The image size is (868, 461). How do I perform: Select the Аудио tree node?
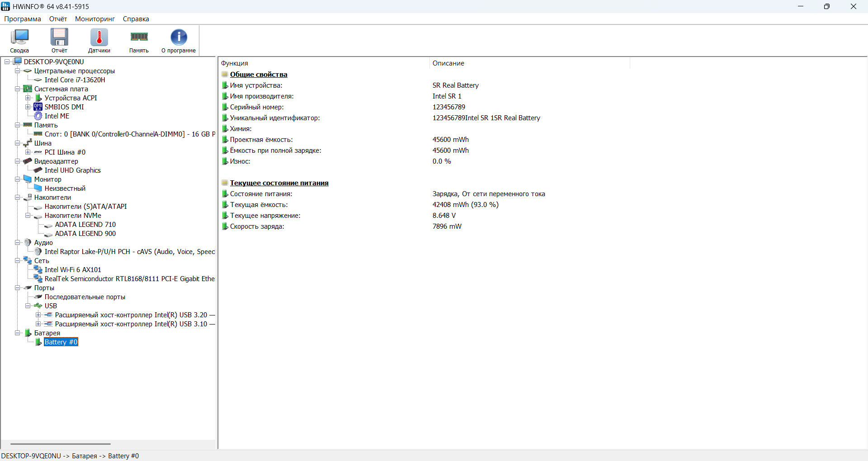43,243
